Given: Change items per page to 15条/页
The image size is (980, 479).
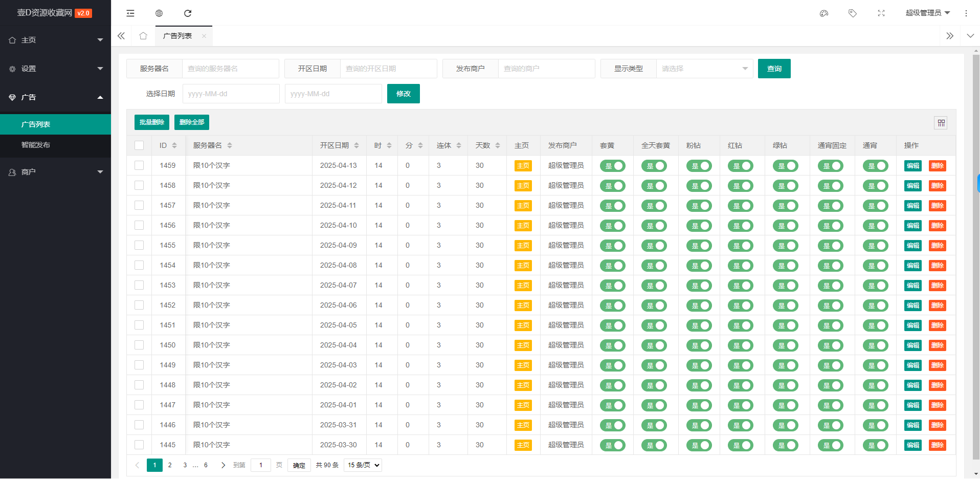Looking at the screenshot, I should point(362,465).
